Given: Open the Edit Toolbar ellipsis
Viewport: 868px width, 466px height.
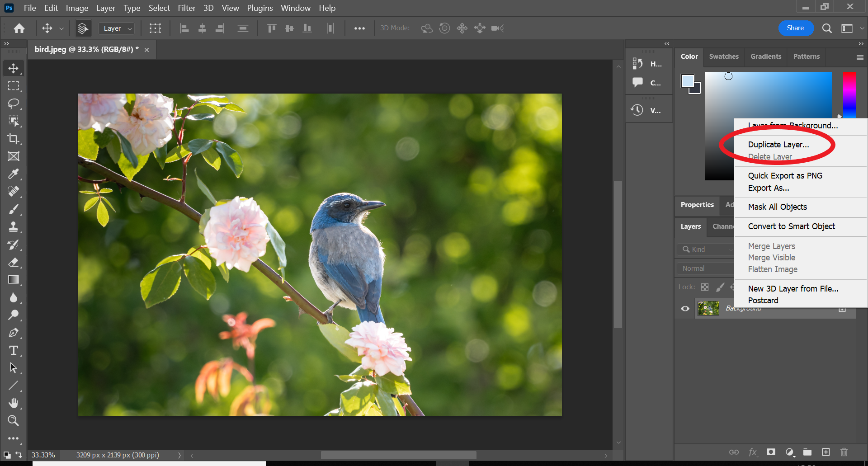Looking at the screenshot, I should pyautogui.click(x=14, y=438).
